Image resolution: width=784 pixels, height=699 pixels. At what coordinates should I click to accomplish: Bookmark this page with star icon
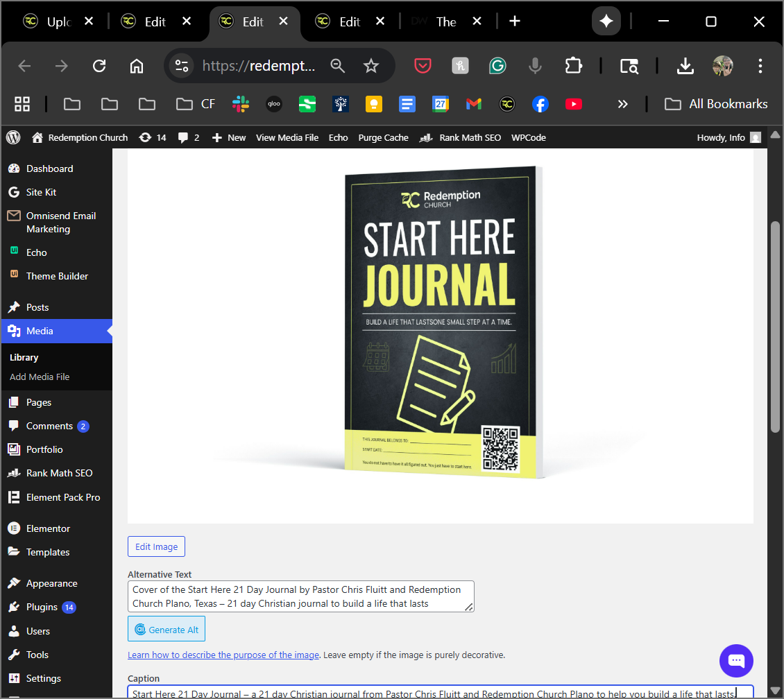371,66
